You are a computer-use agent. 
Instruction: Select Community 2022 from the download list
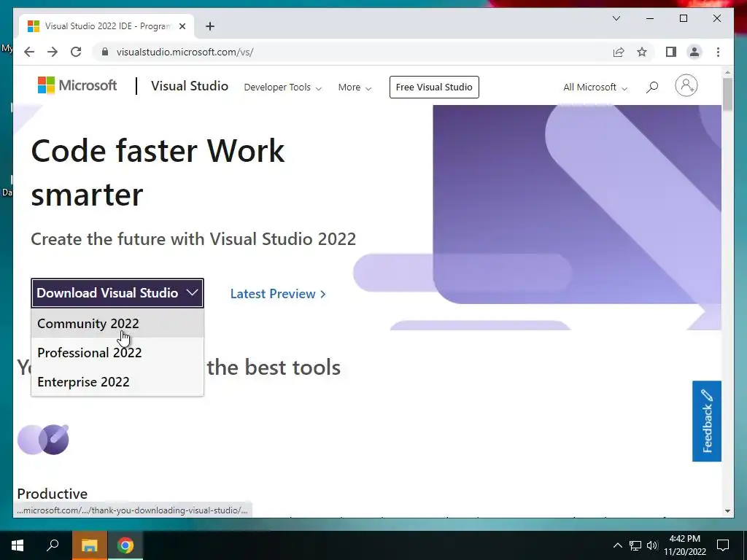point(117,323)
